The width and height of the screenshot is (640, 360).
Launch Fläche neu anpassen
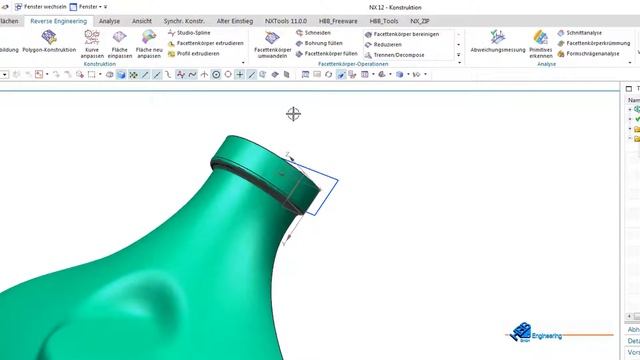coord(149,44)
